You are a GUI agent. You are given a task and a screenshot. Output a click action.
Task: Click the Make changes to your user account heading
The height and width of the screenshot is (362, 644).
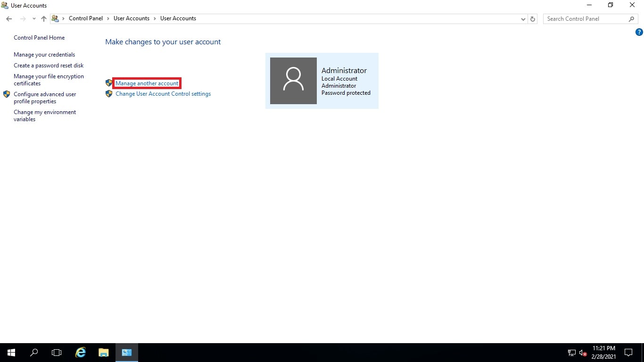[x=163, y=42]
